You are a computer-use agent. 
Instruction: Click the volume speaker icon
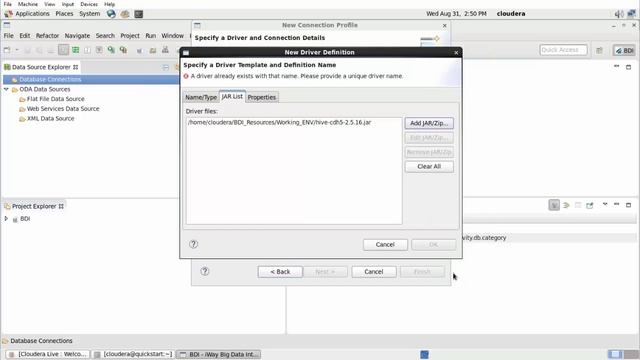[x=619, y=14]
